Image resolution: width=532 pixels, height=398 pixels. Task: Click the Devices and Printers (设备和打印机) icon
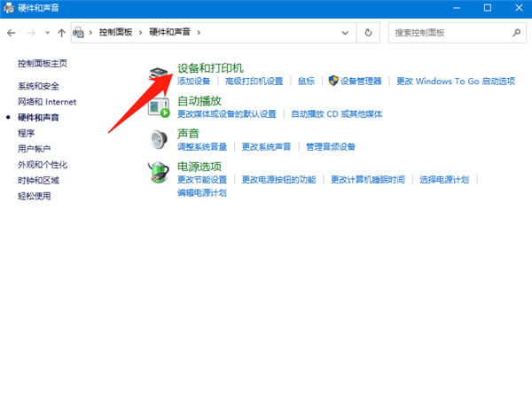pos(160,74)
